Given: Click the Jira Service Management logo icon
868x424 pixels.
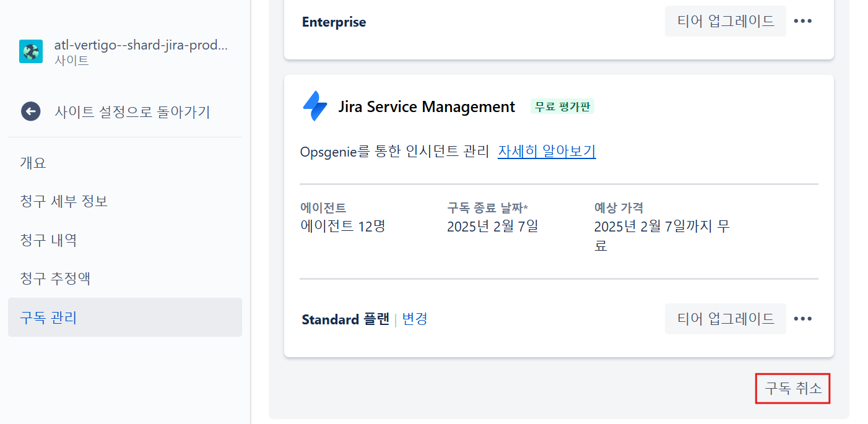Looking at the screenshot, I should [x=315, y=106].
